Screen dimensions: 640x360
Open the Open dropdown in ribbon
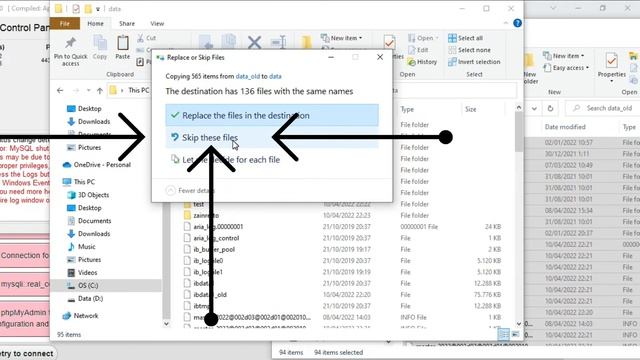[x=423, y=38]
